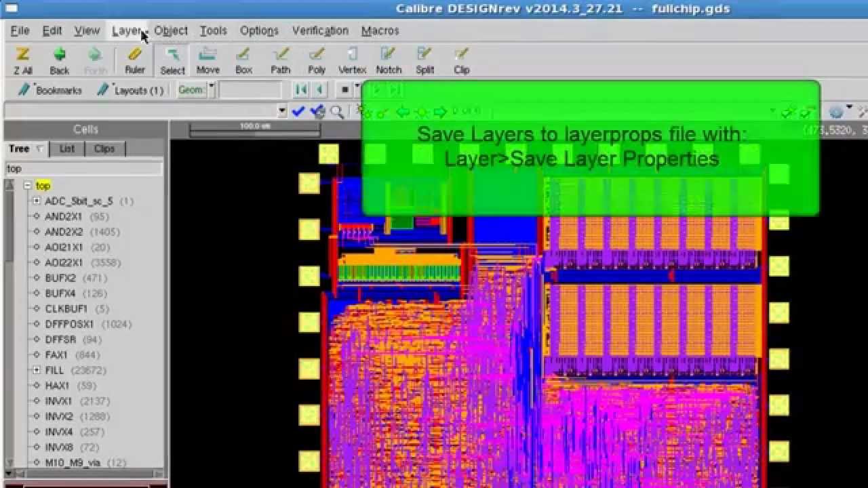Image resolution: width=868 pixels, height=488 pixels.
Task: Select the Path tool
Action: click(x=280, y=60)
